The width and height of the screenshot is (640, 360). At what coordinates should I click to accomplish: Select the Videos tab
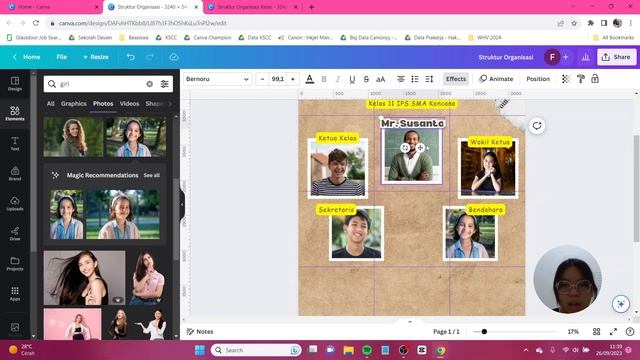[129, 104]
